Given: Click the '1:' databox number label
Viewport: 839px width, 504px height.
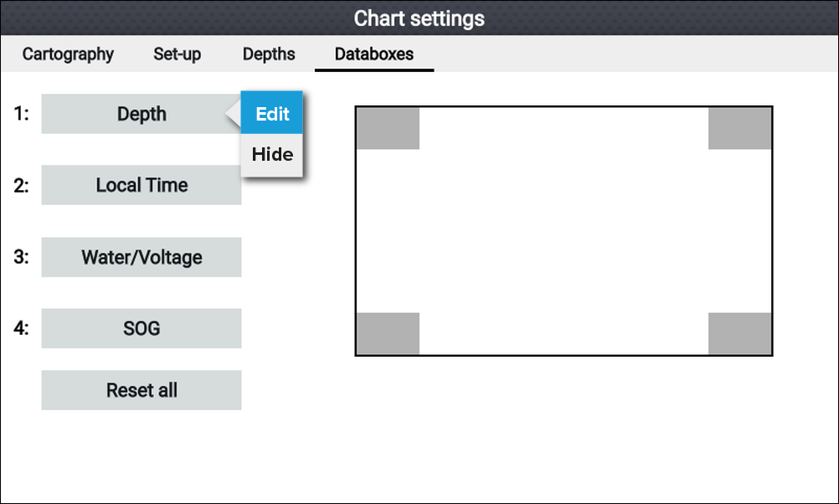Looking at the screenshot, I should (x=21, y=114).
